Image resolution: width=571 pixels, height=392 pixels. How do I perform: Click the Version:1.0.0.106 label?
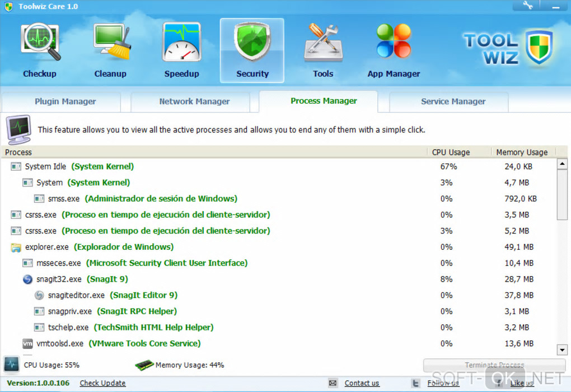tap(38, 383)
